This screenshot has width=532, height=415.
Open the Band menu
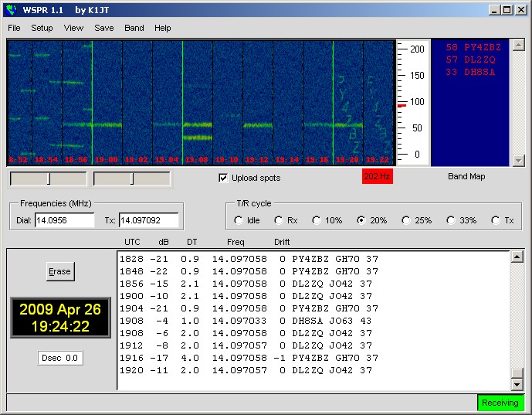coord(134,28)
